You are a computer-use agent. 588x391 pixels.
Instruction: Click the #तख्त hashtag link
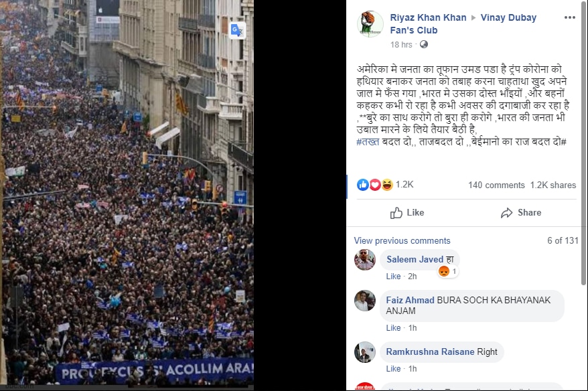[368, 142]
